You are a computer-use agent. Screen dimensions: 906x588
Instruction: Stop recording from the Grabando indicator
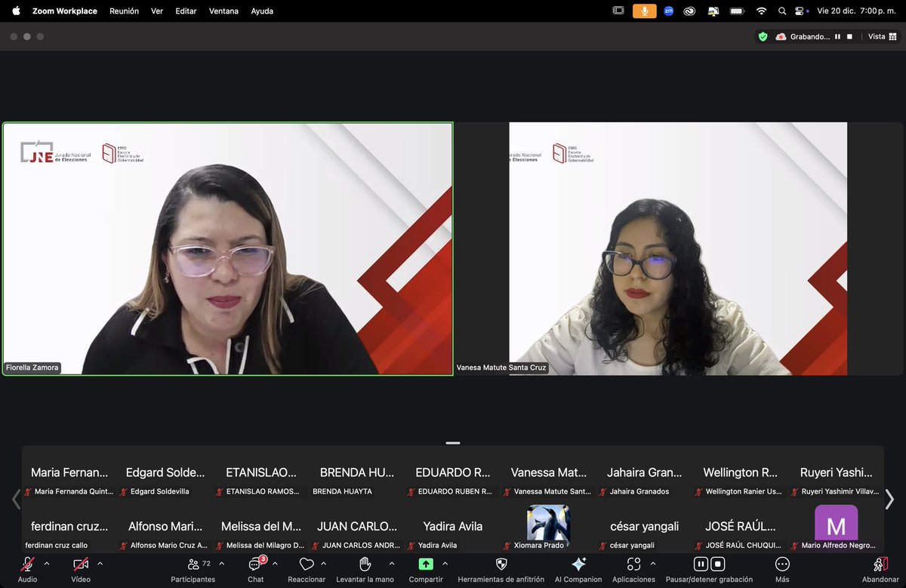[849, 36]
